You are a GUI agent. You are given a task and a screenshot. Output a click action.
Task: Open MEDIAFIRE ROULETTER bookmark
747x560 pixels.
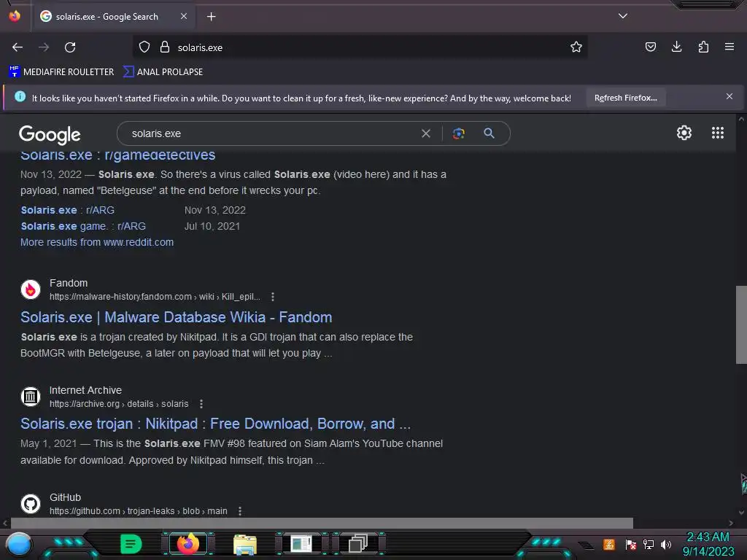61,72
